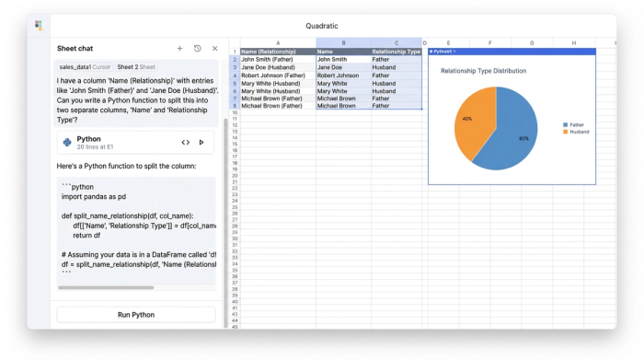This screenshot has height=360, width=644.
Task: Click the 'Sheet chat' panel title
Action: [75, 49]
